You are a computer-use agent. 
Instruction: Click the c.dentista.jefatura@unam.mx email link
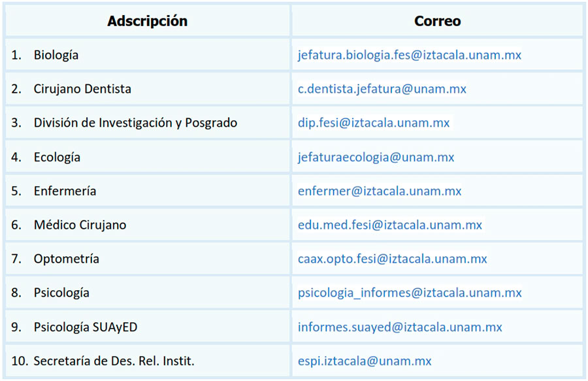382,89
